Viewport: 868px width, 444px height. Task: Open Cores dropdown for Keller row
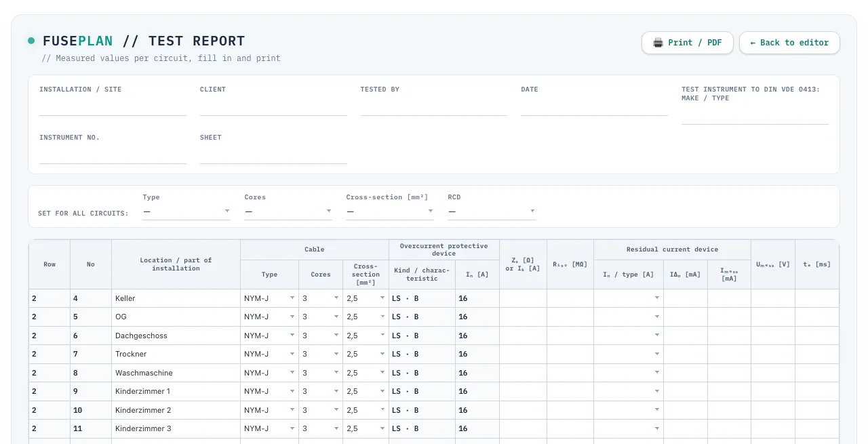321,298
